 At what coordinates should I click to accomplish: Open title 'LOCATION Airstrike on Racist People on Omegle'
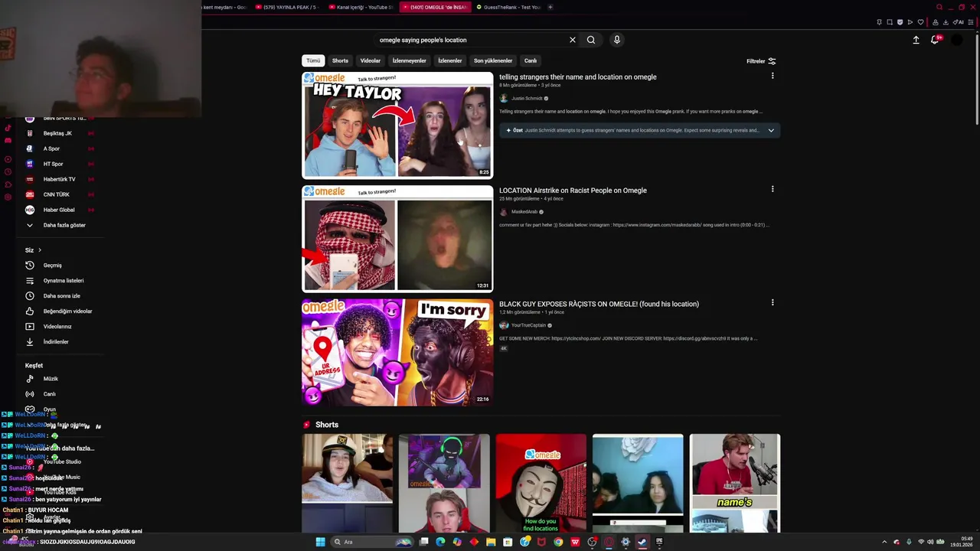(x=573, y=191)
